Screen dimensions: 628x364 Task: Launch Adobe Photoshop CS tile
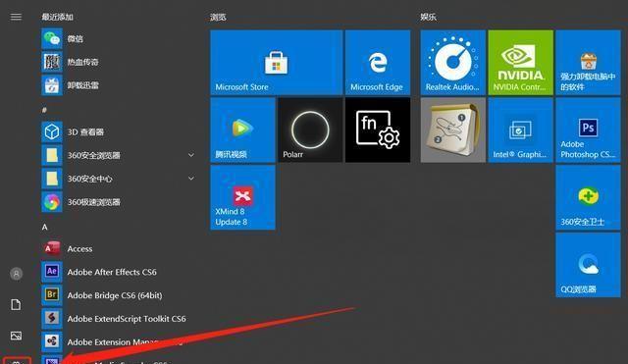tap(588, 130)
